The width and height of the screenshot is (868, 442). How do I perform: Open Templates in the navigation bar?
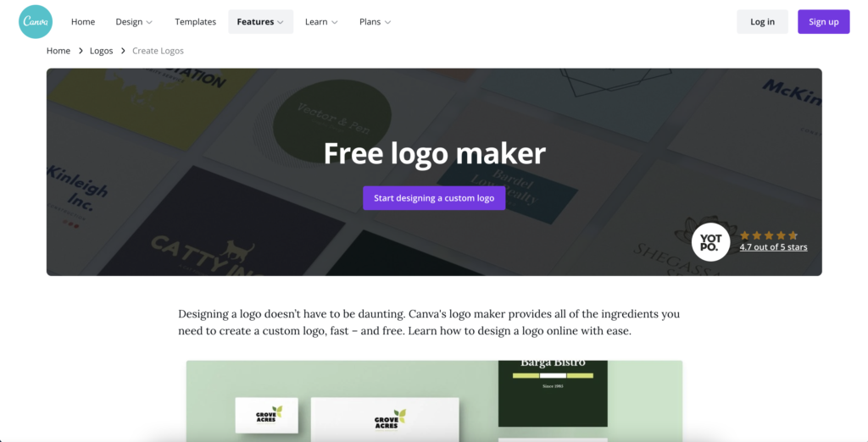196,21
